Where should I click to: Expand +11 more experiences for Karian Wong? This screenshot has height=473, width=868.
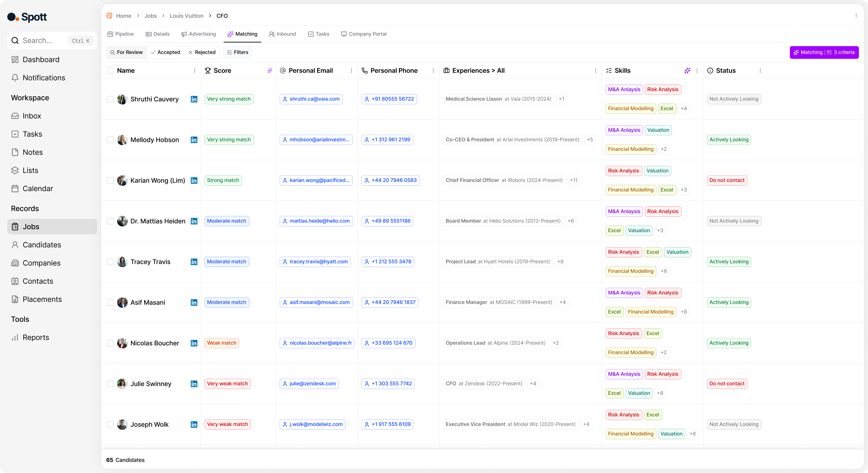(573, 180)
